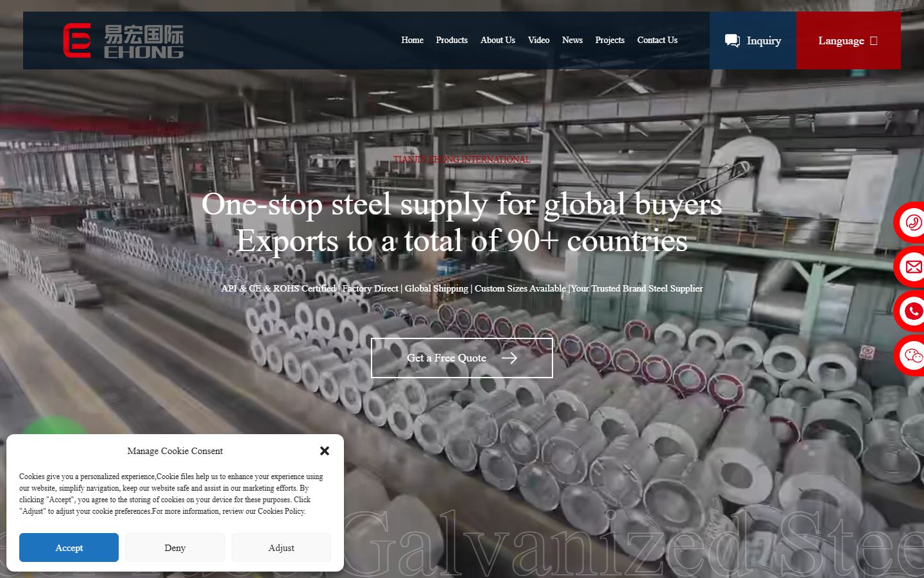924x578 pixels.
Task: Select the Video menu item
Action: tap(538, 40)
